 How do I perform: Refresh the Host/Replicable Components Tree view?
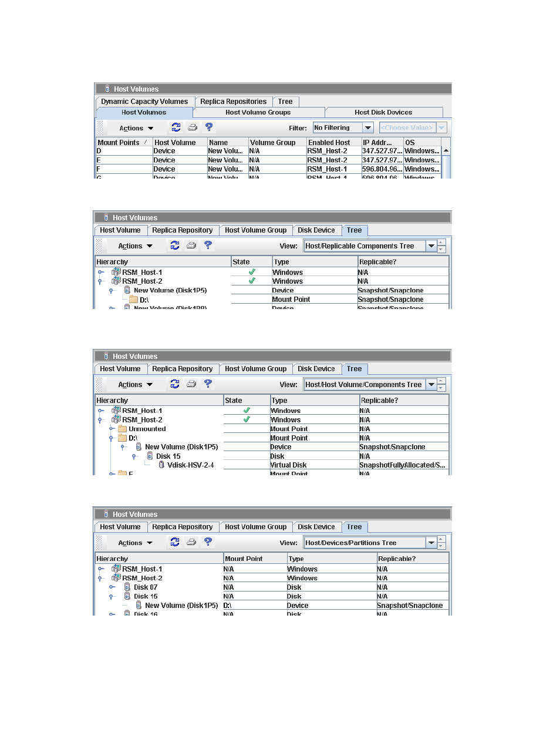pos(175,245)
